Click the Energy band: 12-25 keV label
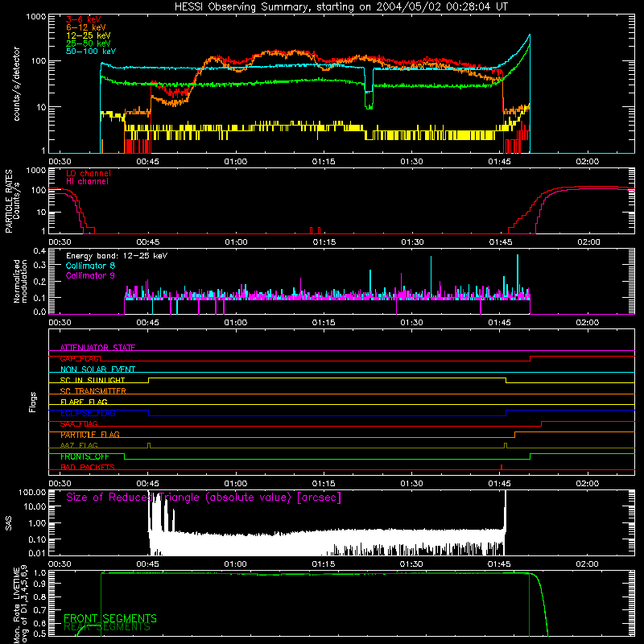 tap(117, 256)
